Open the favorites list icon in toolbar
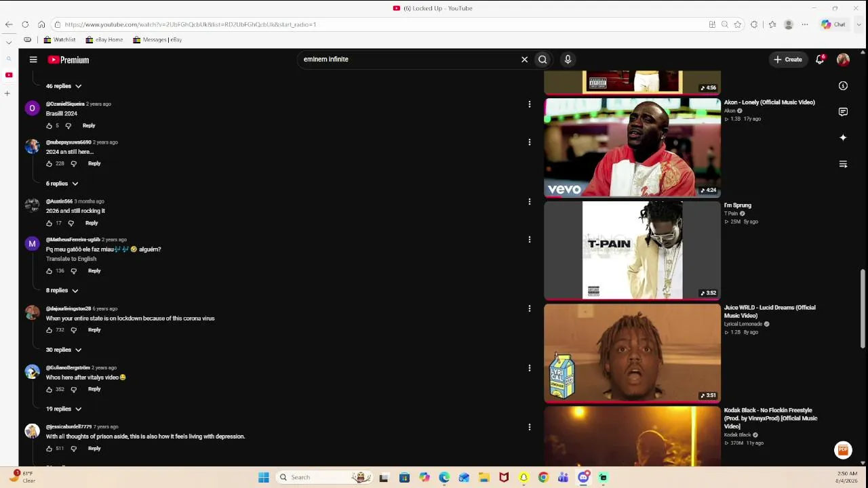 click(772, 24)
